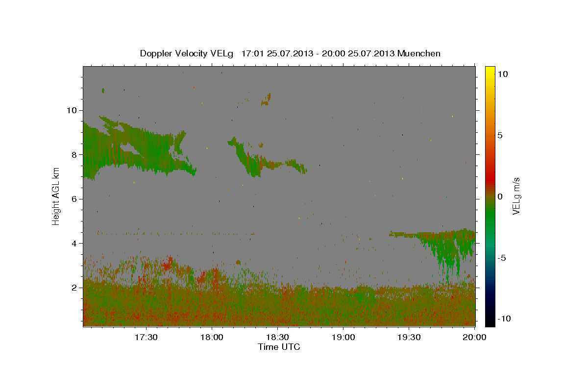The image size is (588, 392).
Task: Click the black bottom of the colorbar
Action: (x=490, y=322)
